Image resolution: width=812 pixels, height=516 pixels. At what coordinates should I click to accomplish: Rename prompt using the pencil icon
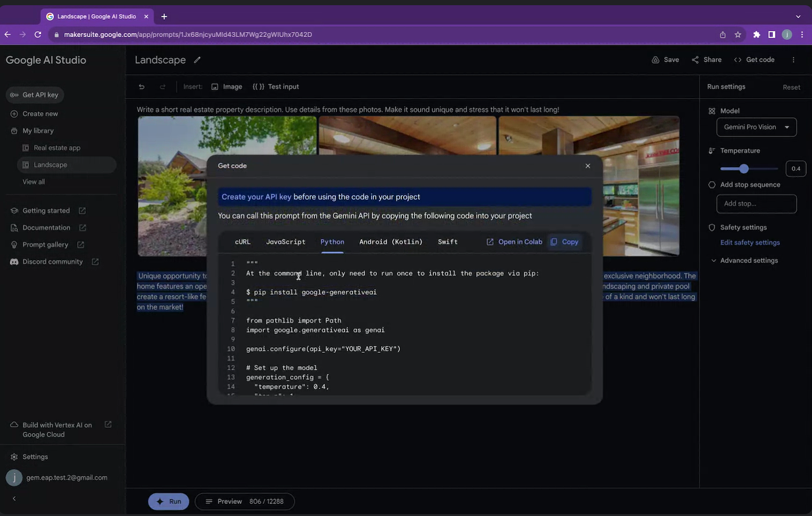tap(197, 60)
